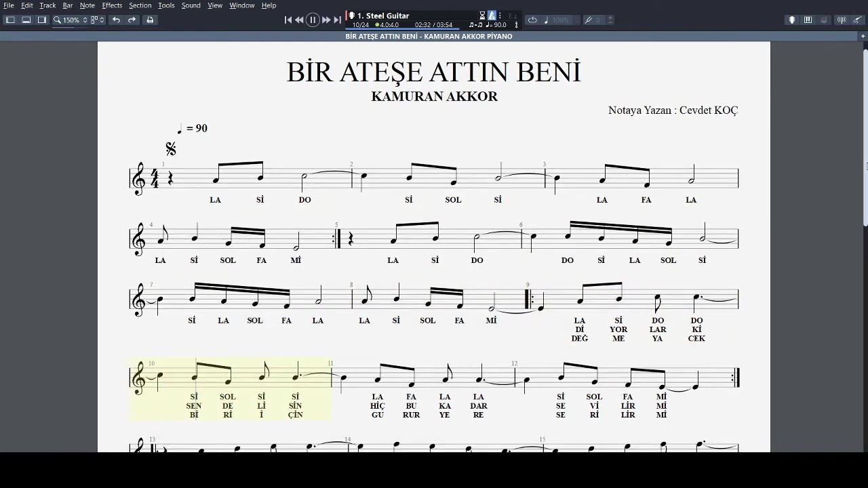Screen dimensions: 868x488
Task: Click the undo arrow icon
Action: [117, 20]
